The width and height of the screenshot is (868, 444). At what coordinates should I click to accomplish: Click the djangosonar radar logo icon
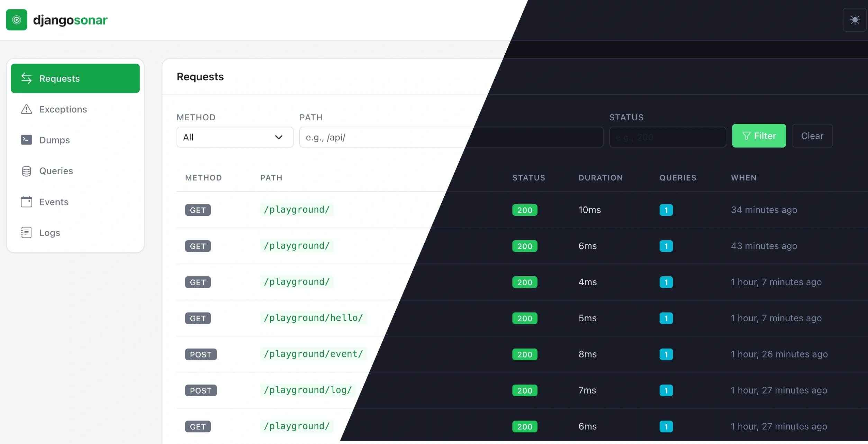[x=16, y=20]
